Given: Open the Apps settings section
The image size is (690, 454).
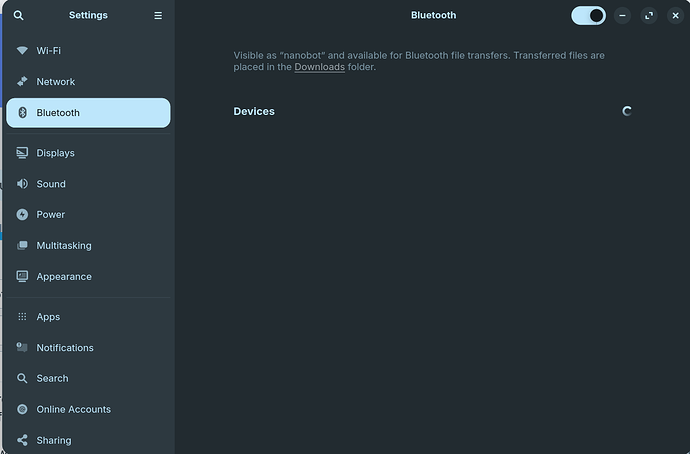Looking at the screenshot, I should (48, 317).
